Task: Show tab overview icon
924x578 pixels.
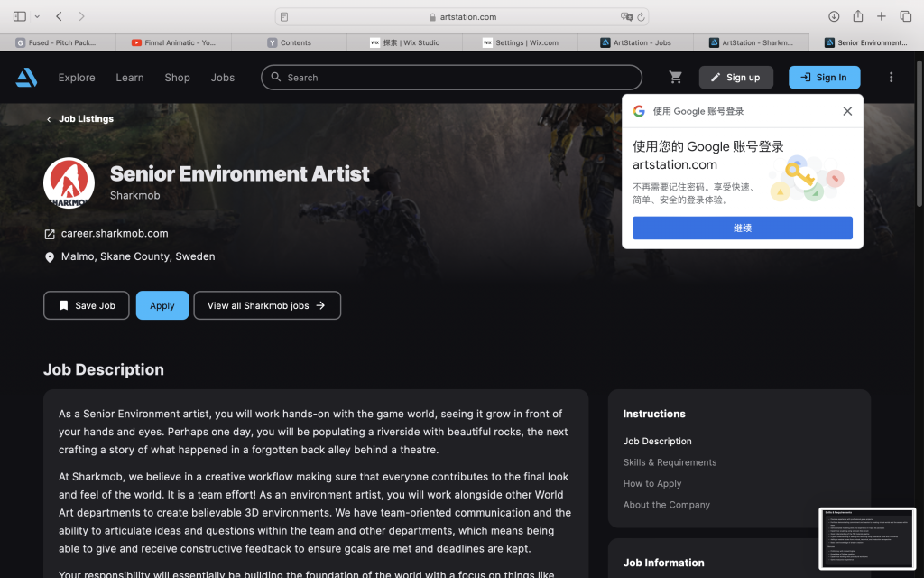Action: [906, 16]
